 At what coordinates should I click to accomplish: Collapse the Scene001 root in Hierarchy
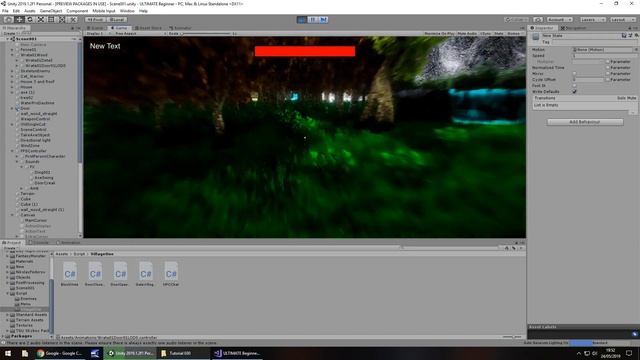pyautogui.click(x=7, y=39)
